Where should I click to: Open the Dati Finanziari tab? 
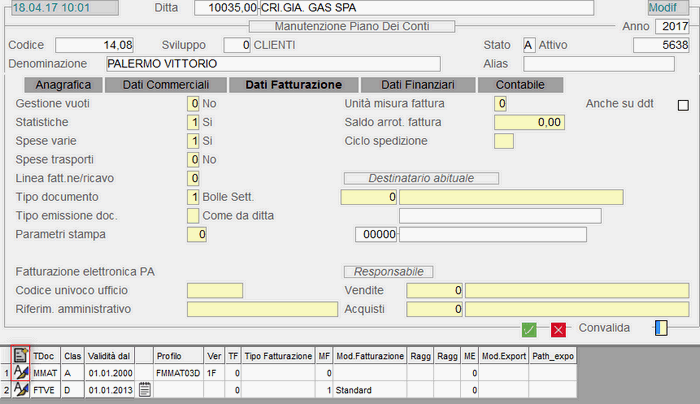[x=418, y=85]
